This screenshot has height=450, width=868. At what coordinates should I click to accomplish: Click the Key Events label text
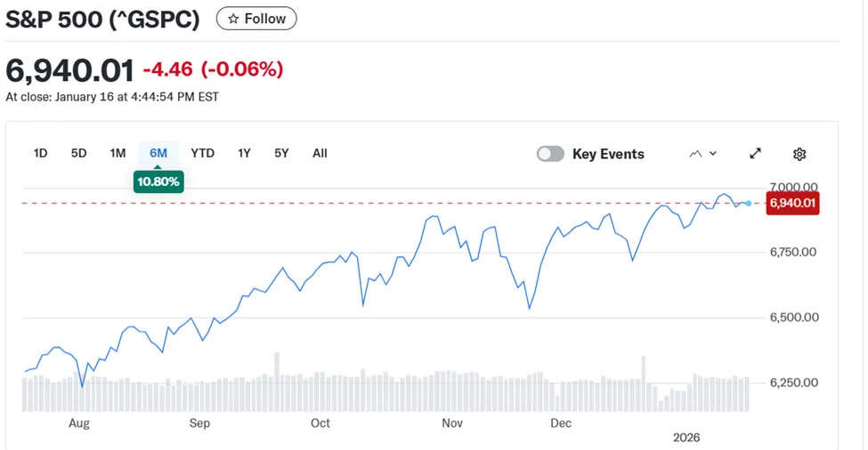coord(608,154)
